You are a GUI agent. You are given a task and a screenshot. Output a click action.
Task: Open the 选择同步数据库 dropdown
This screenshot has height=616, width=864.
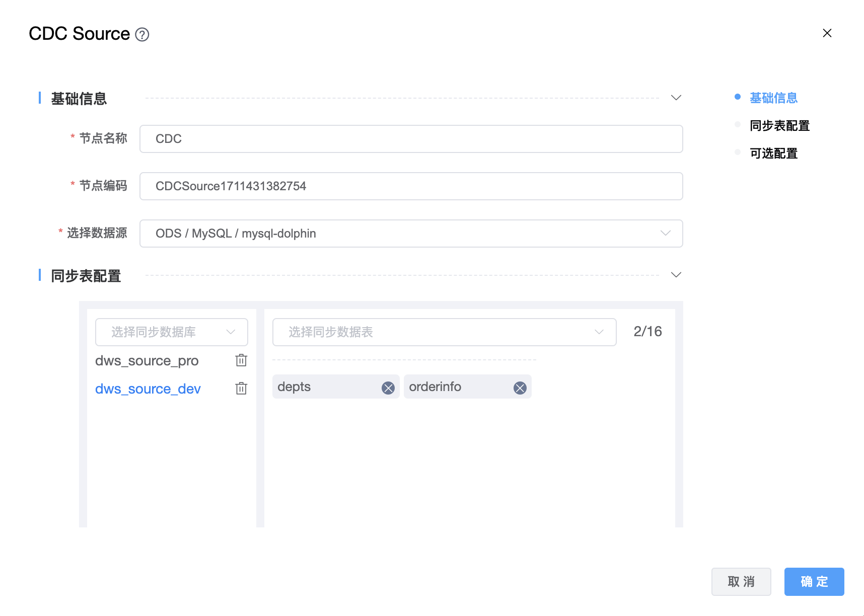pyautogui.click(x=171, y=332)
